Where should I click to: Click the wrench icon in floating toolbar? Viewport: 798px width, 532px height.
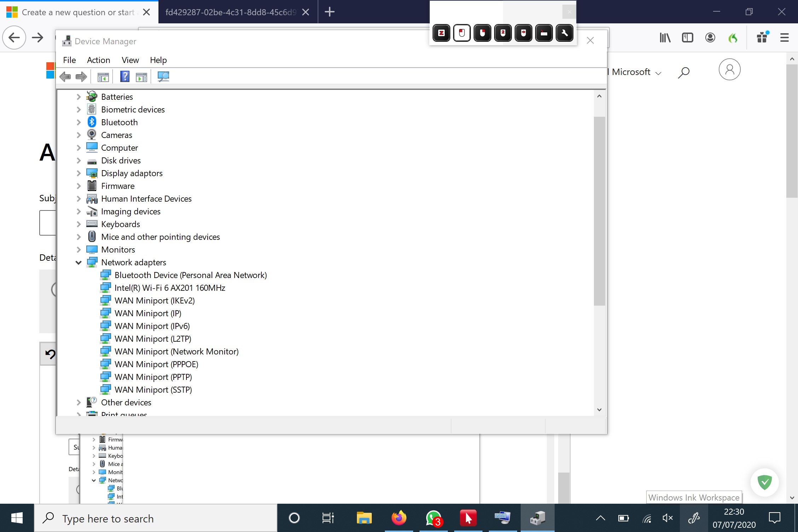coord(564,33)
